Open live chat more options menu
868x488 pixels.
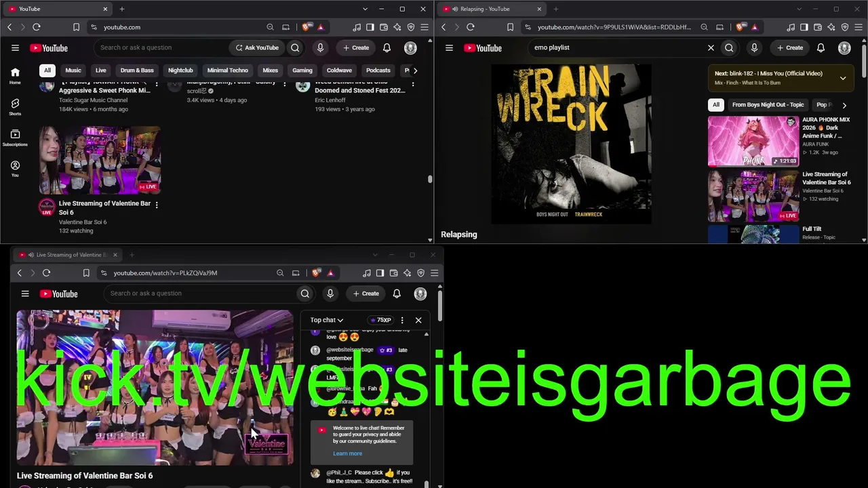click(402, 321)
